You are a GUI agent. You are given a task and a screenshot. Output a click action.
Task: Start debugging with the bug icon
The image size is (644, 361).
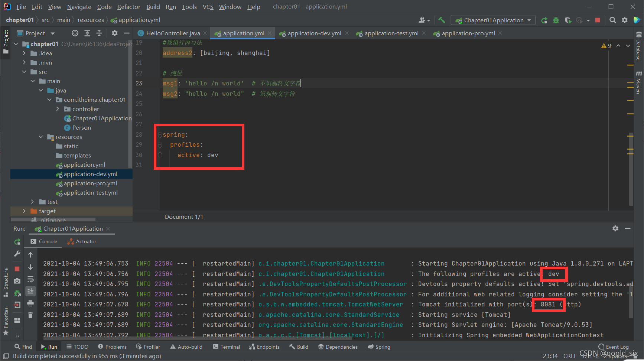[556, 20]
